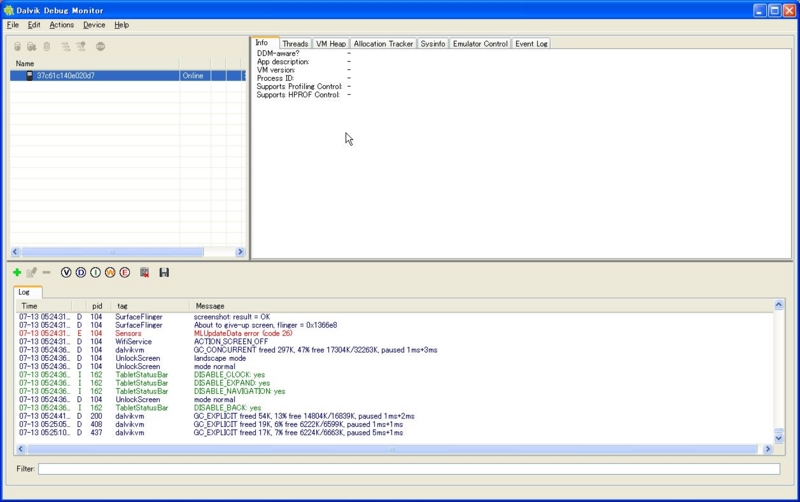Click inside the Filter text field
The width and height of the screenshot is (800, 502).
[409, 469]
